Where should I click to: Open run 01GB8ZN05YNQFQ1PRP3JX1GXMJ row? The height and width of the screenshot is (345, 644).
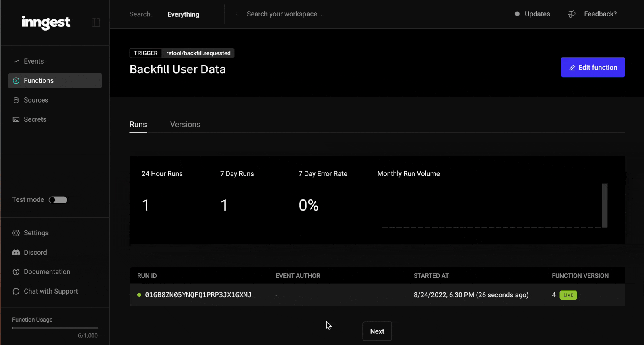(x=198, y=295)
